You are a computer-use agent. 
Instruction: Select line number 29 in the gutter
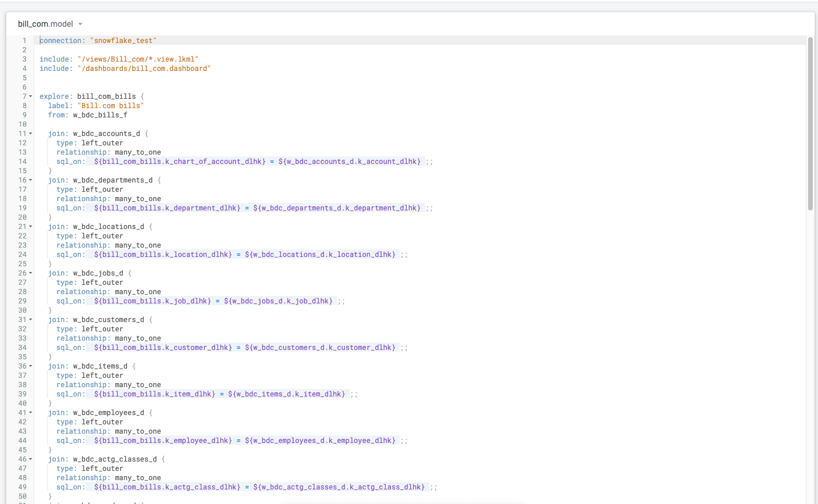[22, 301]
